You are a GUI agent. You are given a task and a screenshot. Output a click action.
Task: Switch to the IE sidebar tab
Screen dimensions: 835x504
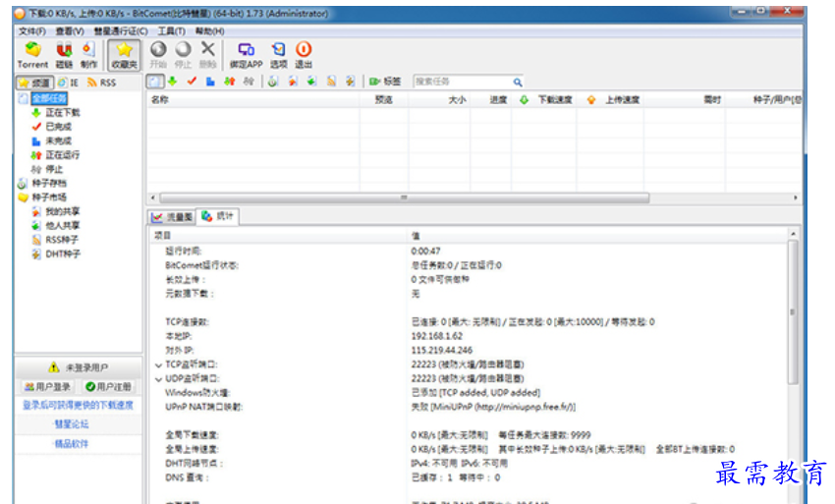[x=68, y=83]
